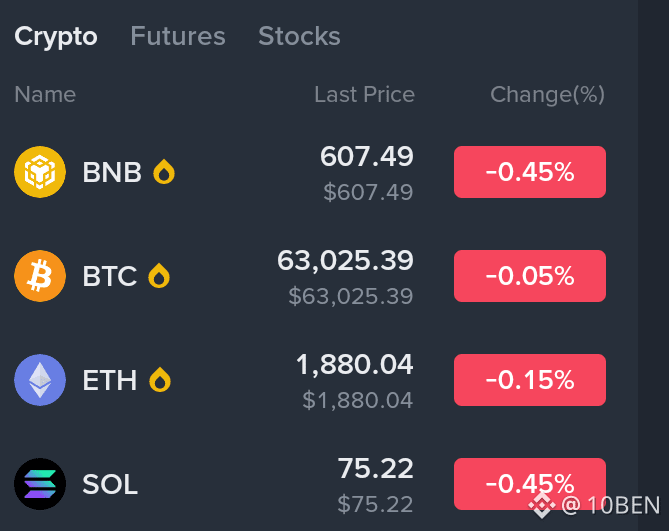Open the SOL row by its name

110,485
